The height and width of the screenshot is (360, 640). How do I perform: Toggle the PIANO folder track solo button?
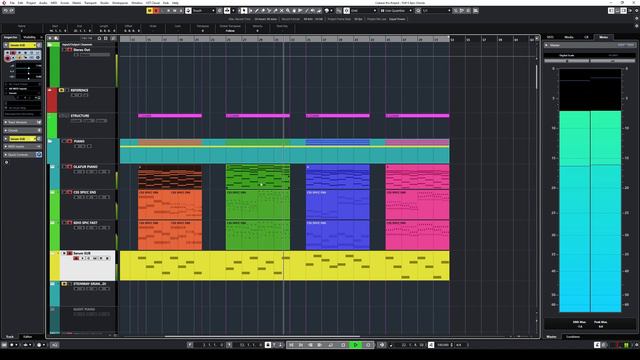coord(69,141)
